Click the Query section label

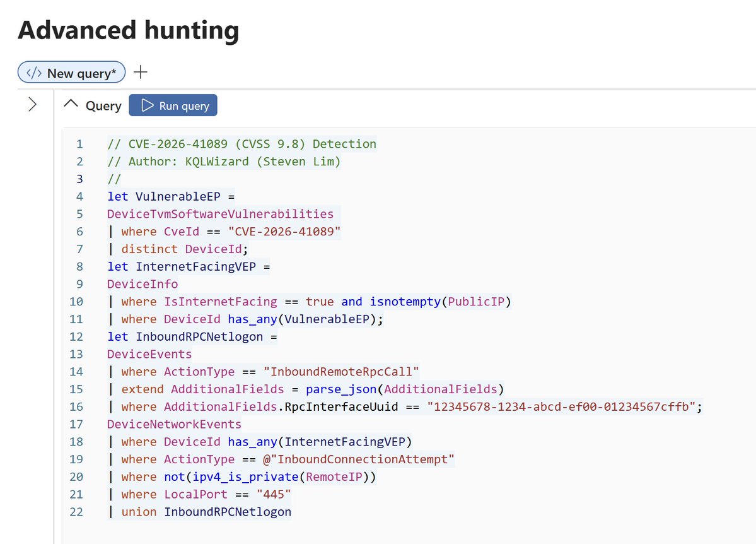(x=103, y=106)
